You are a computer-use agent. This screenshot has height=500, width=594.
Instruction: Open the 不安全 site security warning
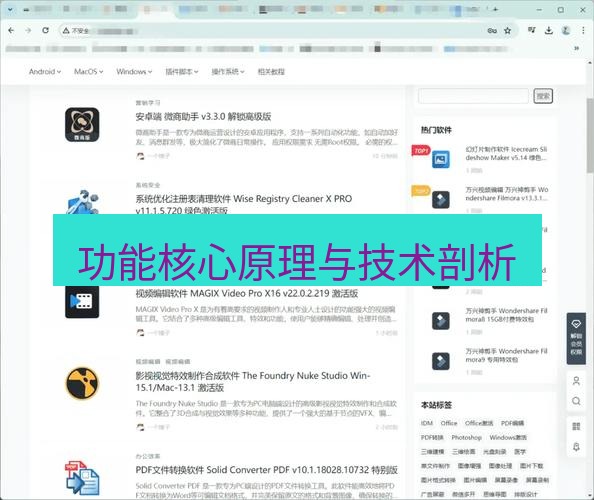(76, 31)
